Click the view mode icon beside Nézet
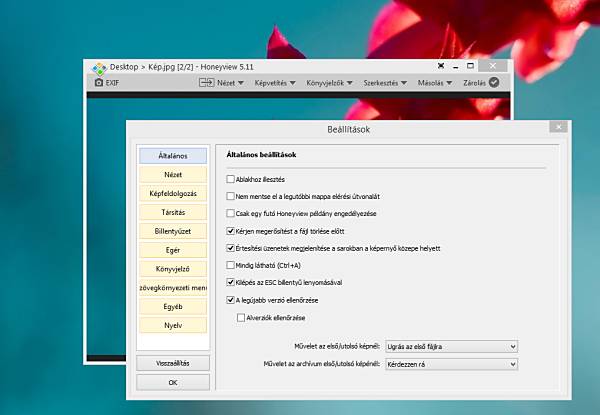 [x=207, y=82]
